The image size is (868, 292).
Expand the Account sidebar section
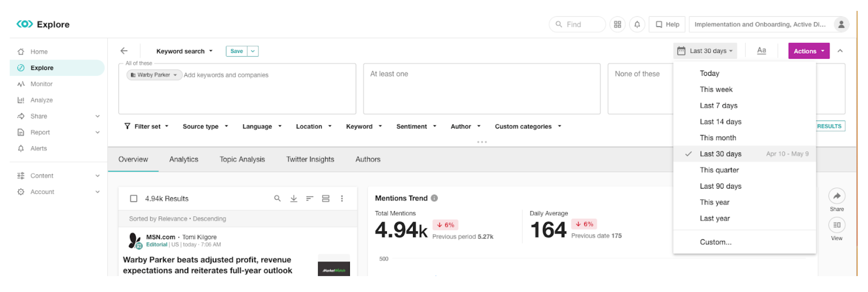tap(97, 192)
